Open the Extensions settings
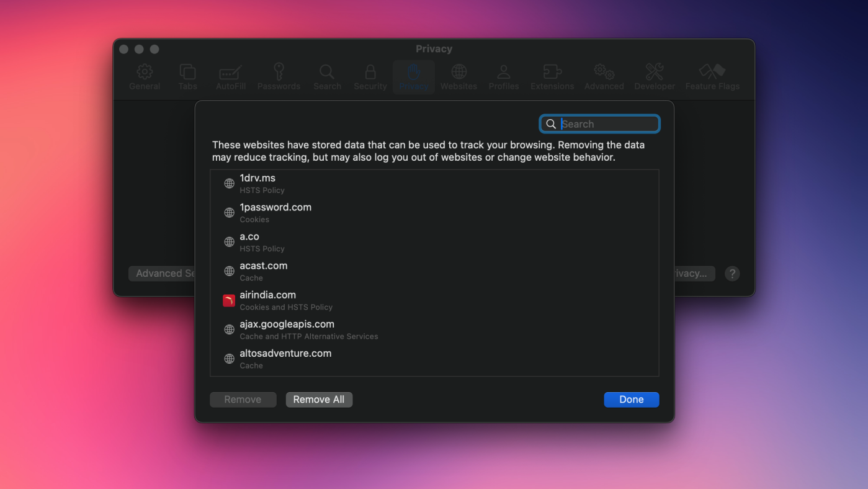Image resolution: width=868 pixels, height=489 pixels. (552, 77)
